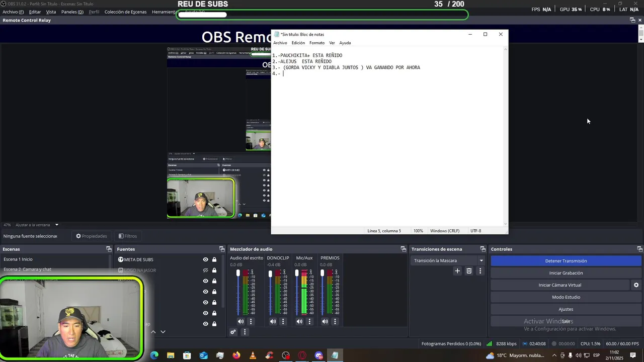Open Notepad Edición menu
The image size is (644, 362).
click(x=298, y=43)
